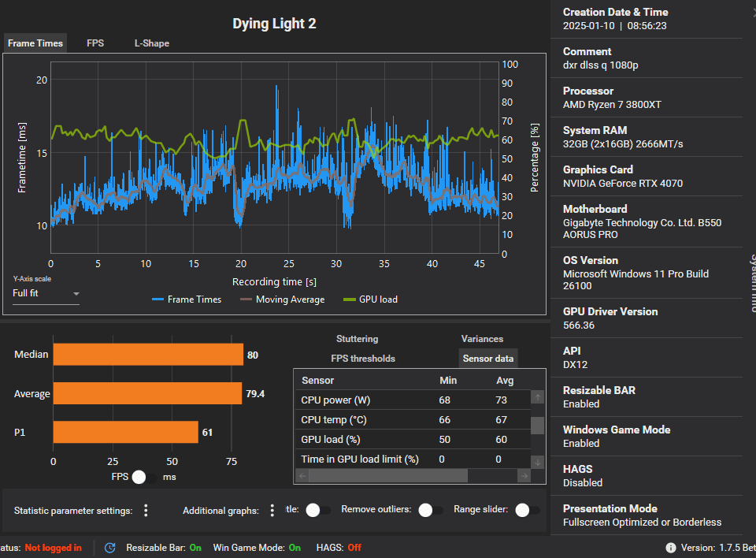The image size is (756, 558).
Task: Click the Dying Light 2 chart title
Action: coord(274,24)
